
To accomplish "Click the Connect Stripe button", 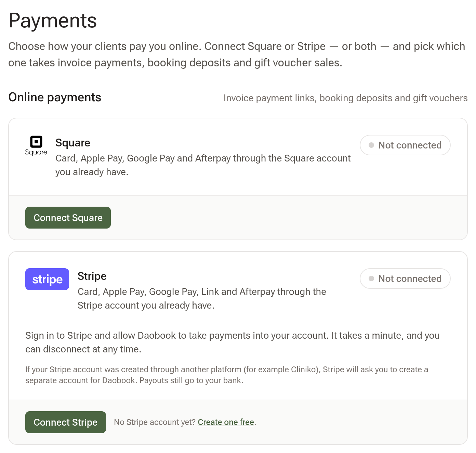I will coord(66,422).
